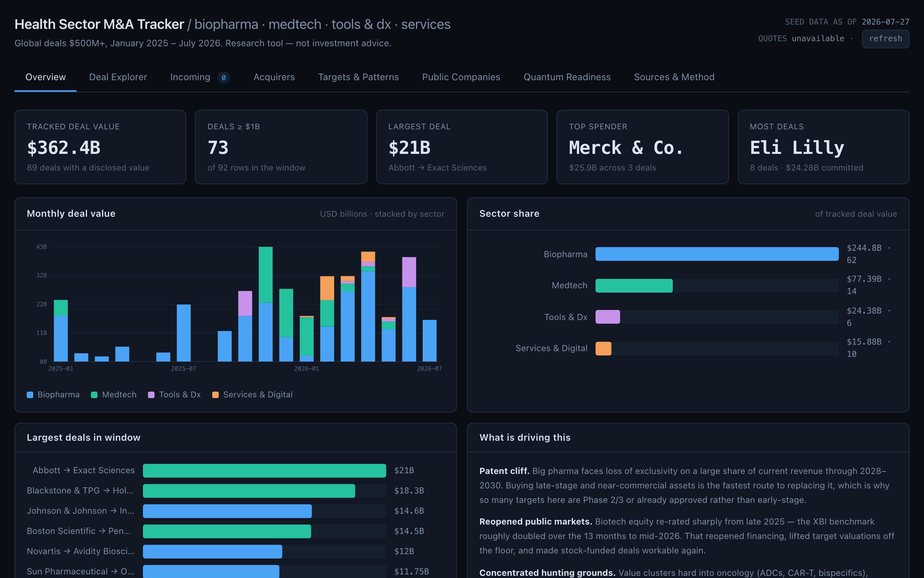Click the Abbott → Exact Sciences deal bar
Image resolution: width=924 pixels, height=578 pixels.
pos(264,471)
